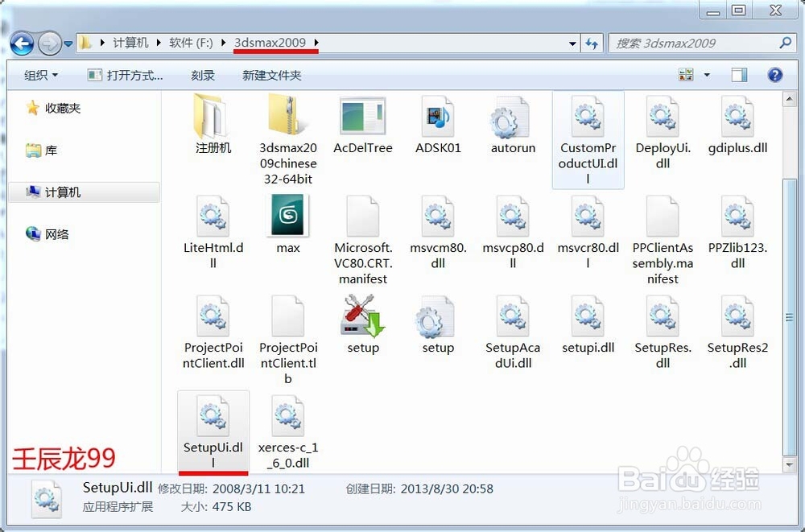The width and height of the screenshot is (805, 532).
Task: Select gdiplus.dll file
Action: (737, 124)
